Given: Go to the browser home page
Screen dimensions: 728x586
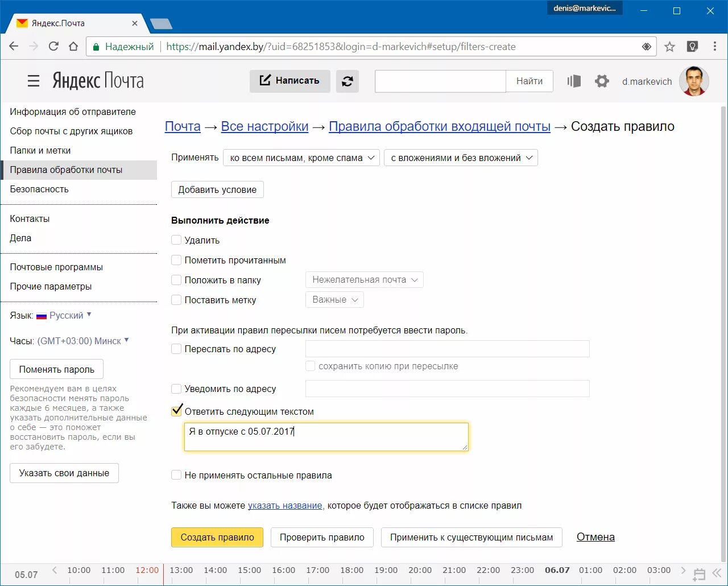Looking at the screenshot, I should (x=73, y=47).
